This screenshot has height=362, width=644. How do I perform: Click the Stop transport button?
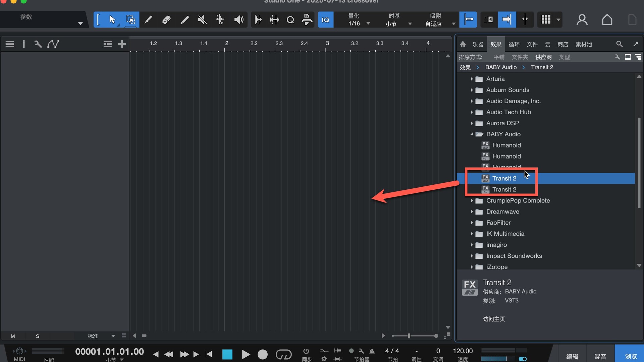coord(227,354)
